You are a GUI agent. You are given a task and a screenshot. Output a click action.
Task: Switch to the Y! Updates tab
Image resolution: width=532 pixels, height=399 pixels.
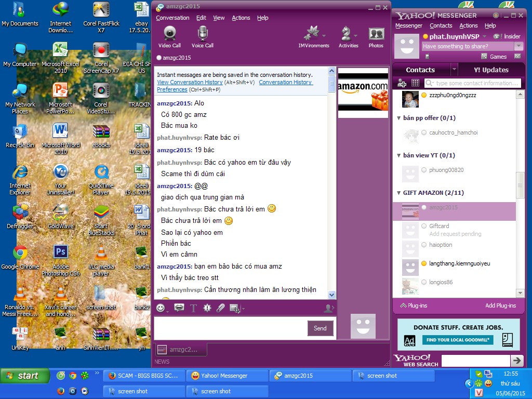click(491, 70)
